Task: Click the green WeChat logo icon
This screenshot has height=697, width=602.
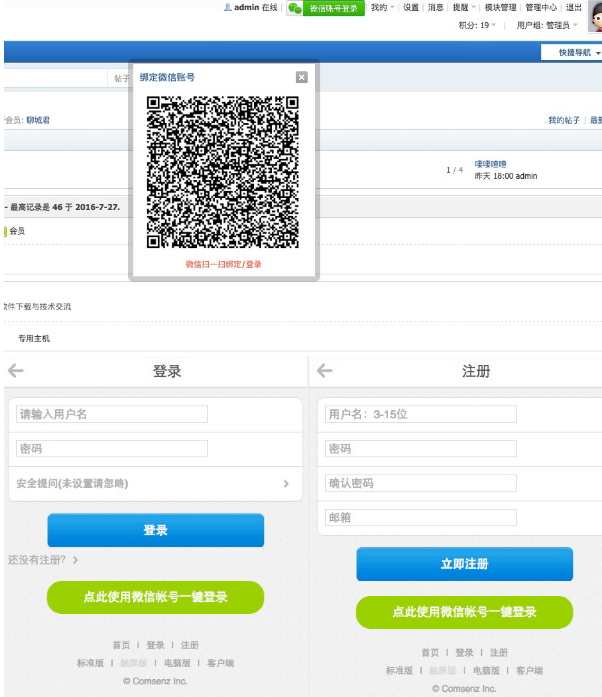Action: click(294, 8)
